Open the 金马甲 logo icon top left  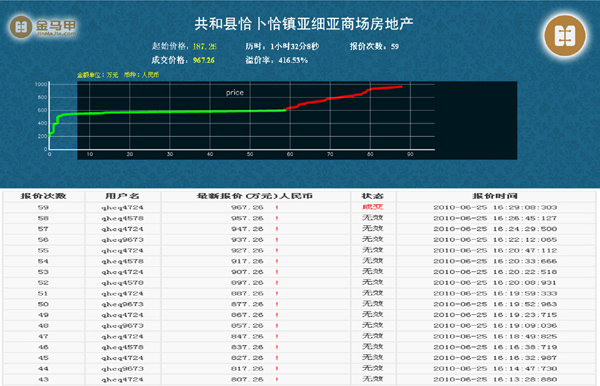[x=21, y=27]
